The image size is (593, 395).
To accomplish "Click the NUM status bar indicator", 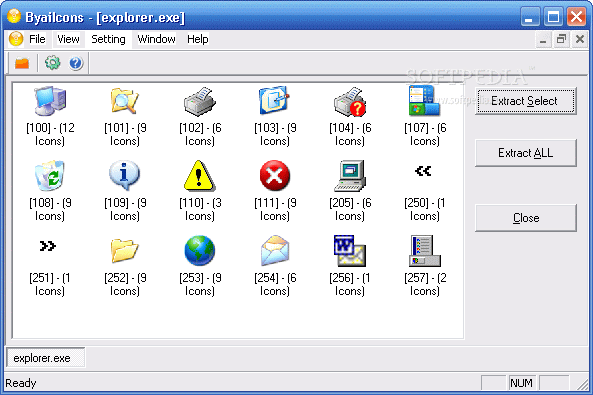I will pos(521,383).
